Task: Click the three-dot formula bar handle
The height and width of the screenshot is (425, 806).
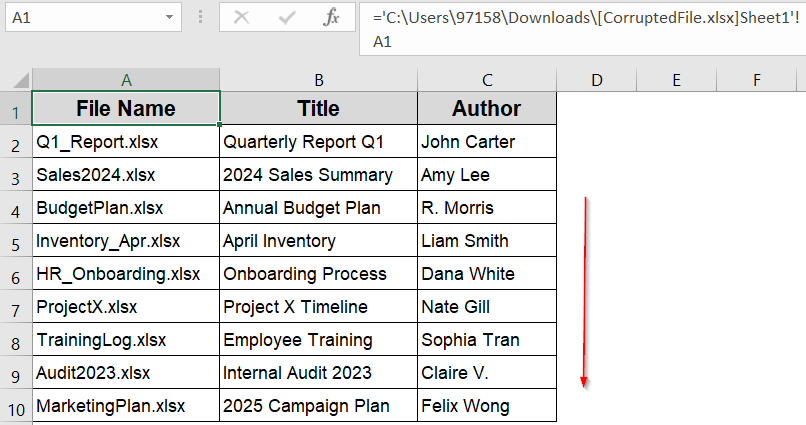Action: pos(200,17)
